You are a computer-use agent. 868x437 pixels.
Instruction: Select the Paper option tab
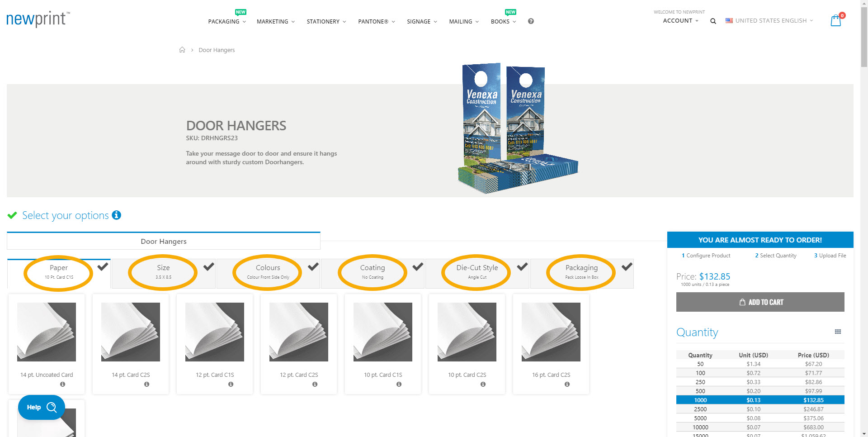[x=59, y=273]
